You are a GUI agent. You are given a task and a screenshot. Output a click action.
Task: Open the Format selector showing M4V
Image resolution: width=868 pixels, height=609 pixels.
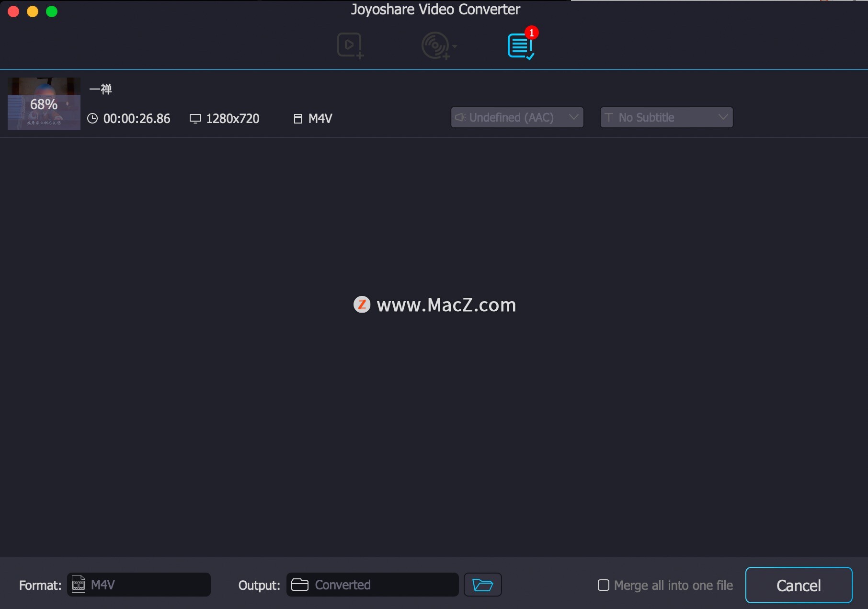point(139,585)
